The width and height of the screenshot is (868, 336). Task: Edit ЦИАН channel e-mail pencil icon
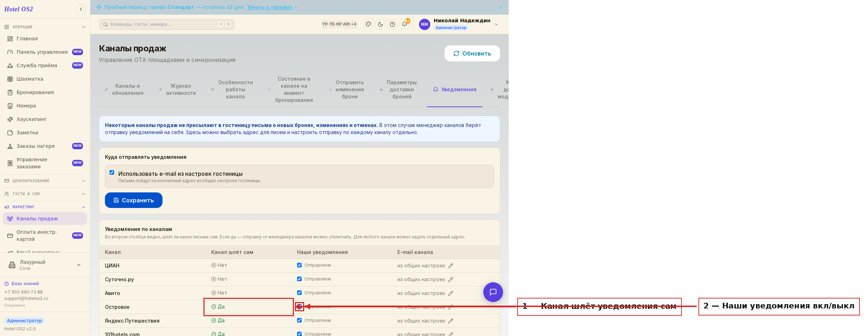click(451, 266)
